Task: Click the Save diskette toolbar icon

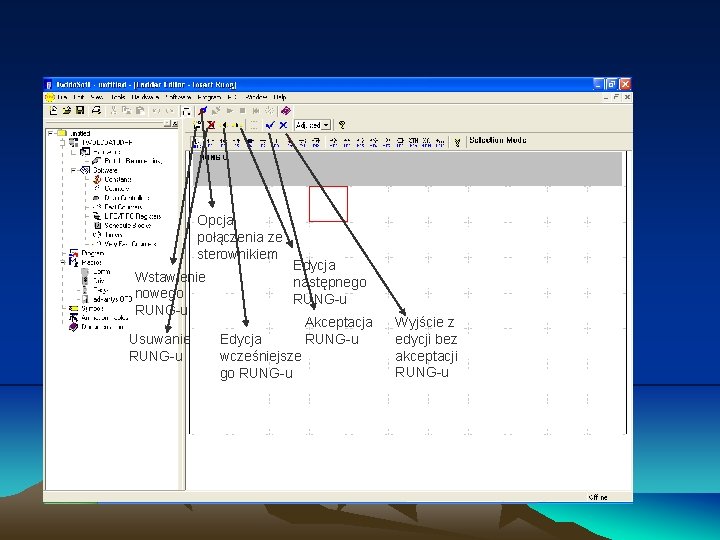Action: point(80,110)
